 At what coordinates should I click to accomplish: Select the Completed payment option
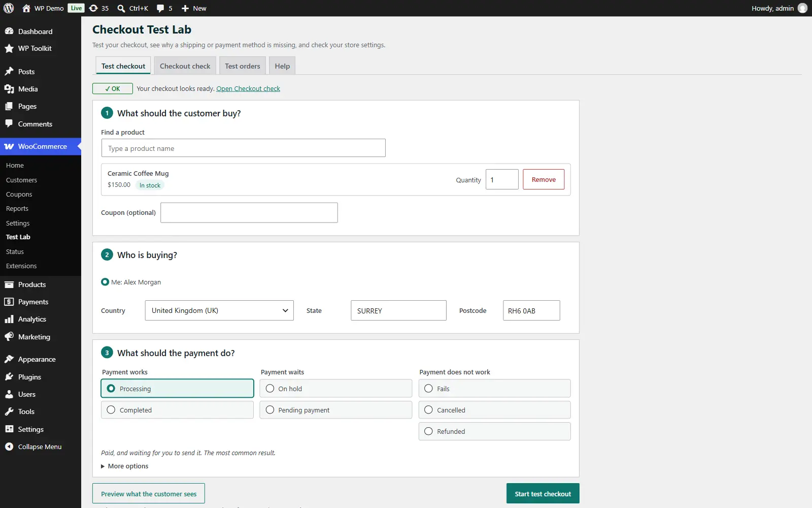click(177, 410)
